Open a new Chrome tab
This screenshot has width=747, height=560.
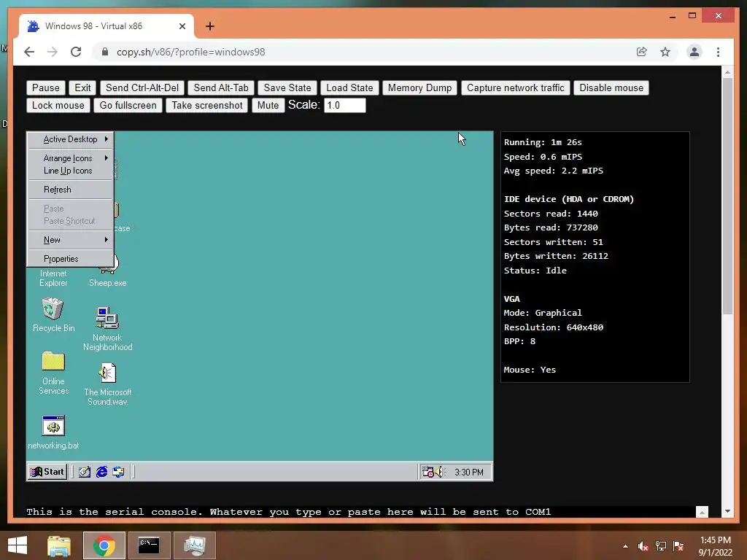pos(209,26)
